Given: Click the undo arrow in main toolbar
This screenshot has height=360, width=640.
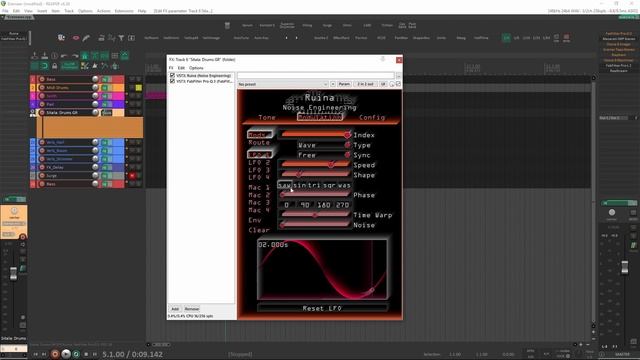Looking at the screenshot, I should pos(64,56).
